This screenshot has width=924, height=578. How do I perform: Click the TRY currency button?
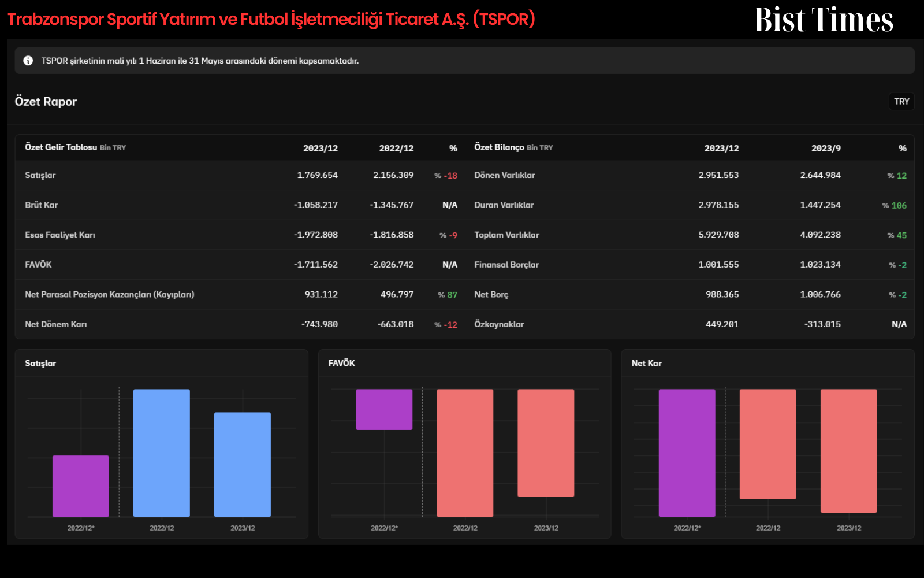[x=901, y=102]
